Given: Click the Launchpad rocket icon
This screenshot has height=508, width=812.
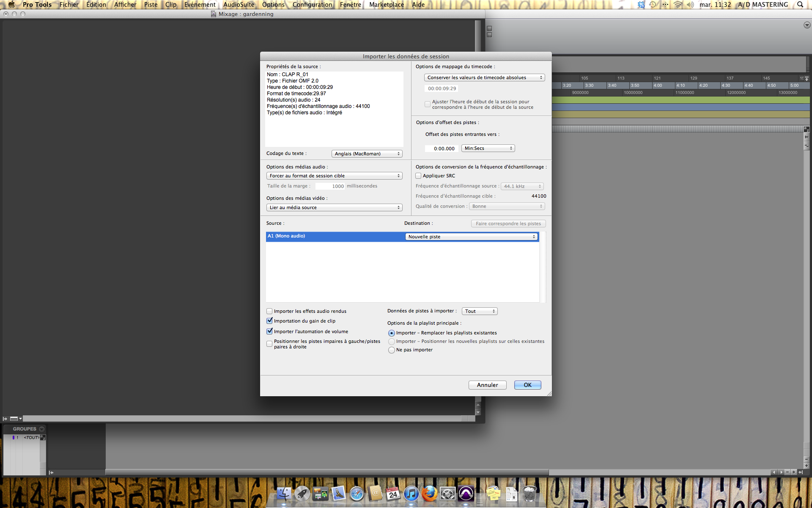Looking at the screenshot, I should (302, 494).
